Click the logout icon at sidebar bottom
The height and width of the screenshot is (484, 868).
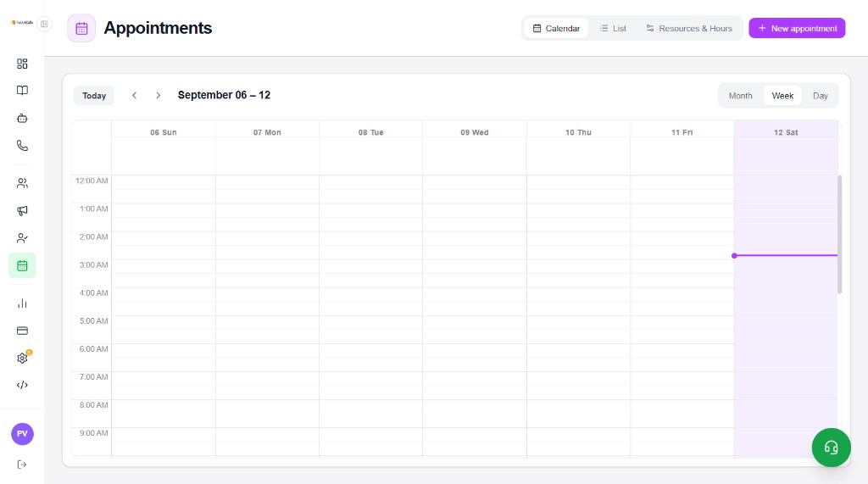coord(22,465)
